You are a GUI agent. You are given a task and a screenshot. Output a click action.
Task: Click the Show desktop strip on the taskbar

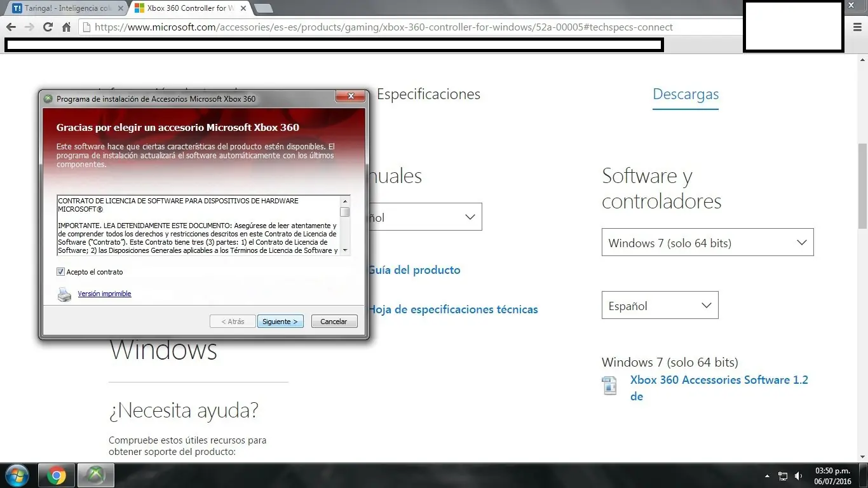point(863,475)
